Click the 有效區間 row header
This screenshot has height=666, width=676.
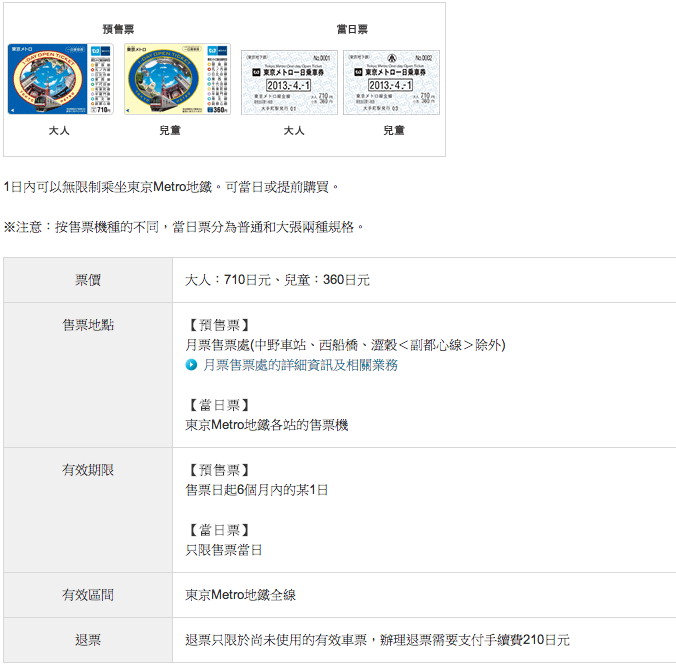point(88,595)
